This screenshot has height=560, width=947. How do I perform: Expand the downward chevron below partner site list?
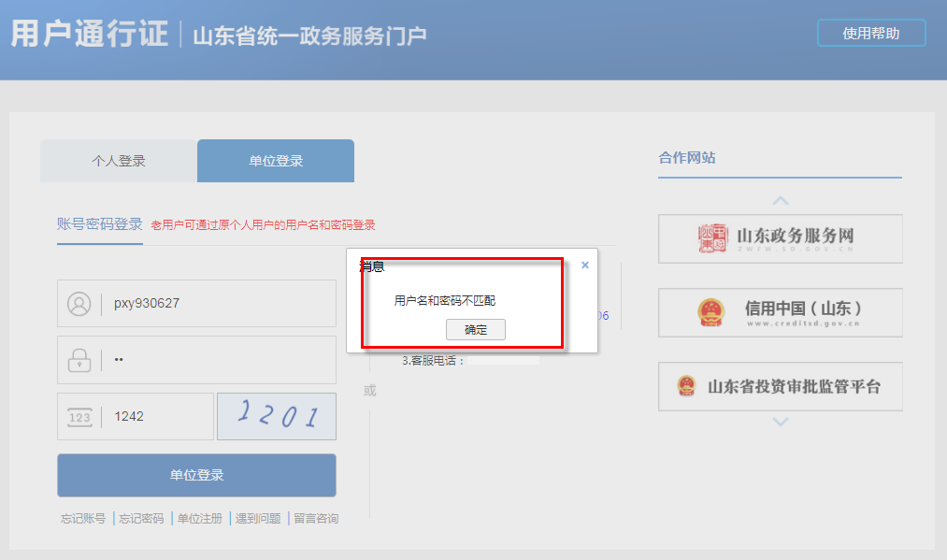(x=780, y=422)
